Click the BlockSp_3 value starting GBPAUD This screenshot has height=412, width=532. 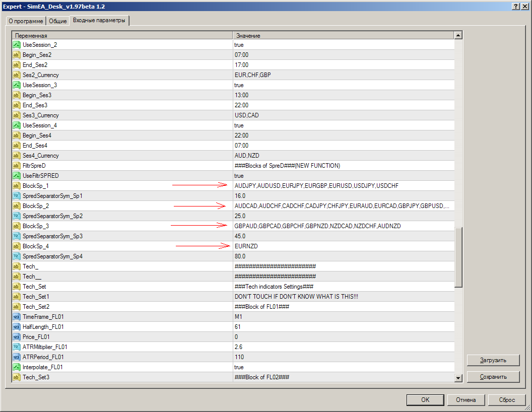click(x=317, y=226)
